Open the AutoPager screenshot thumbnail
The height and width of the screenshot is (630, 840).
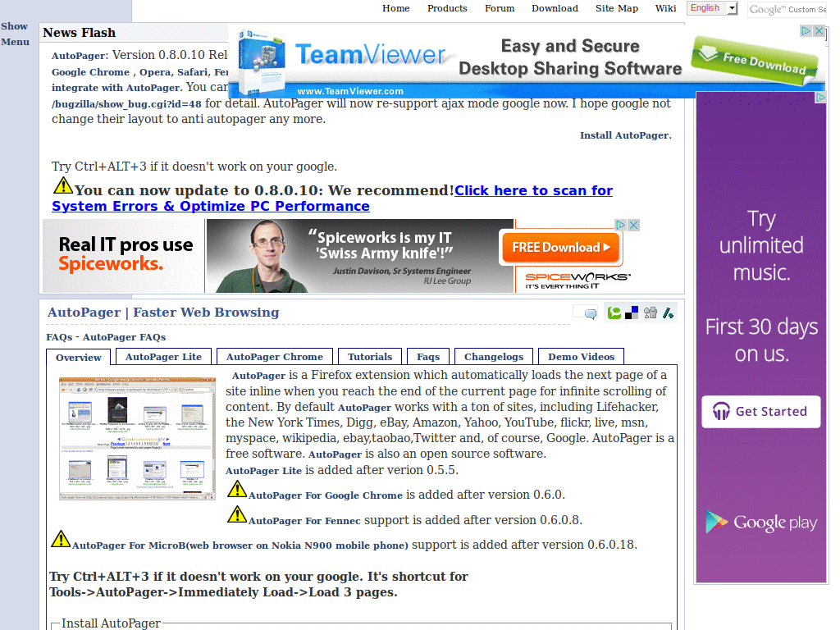tap(137, 439)
